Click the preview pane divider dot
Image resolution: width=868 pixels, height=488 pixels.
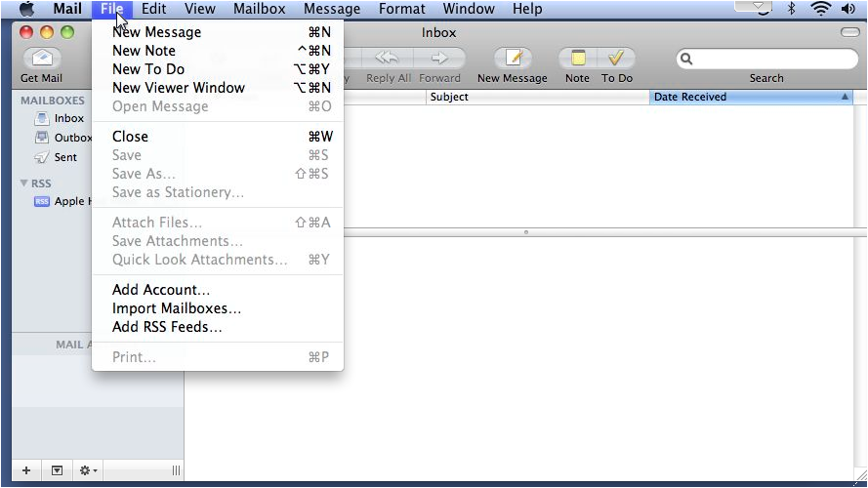click(x=526, y=232)
